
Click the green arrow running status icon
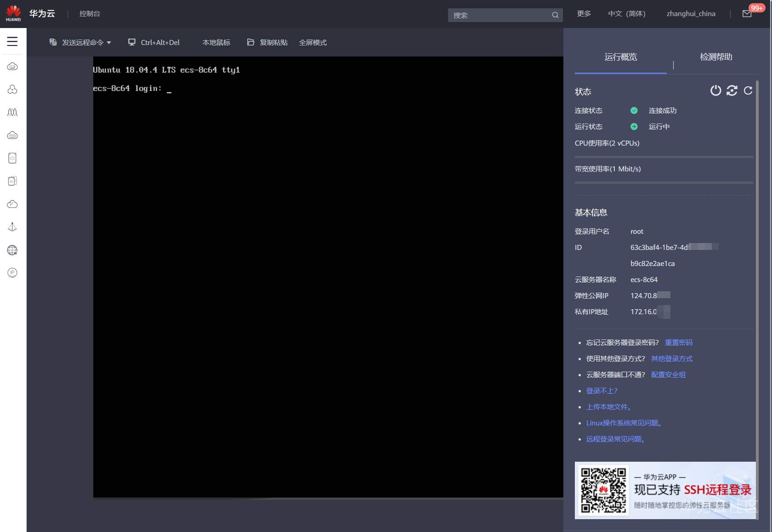pos(634,126)
